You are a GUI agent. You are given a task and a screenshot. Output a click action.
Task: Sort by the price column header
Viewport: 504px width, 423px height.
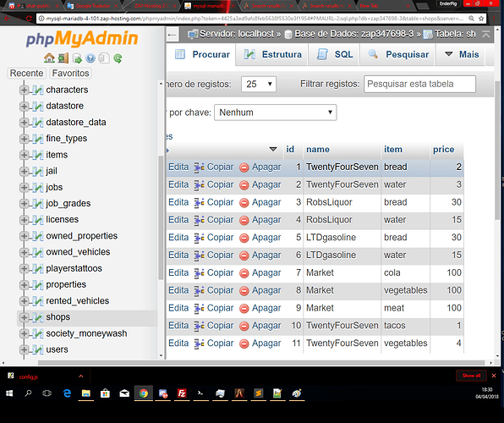coord(444,150)
